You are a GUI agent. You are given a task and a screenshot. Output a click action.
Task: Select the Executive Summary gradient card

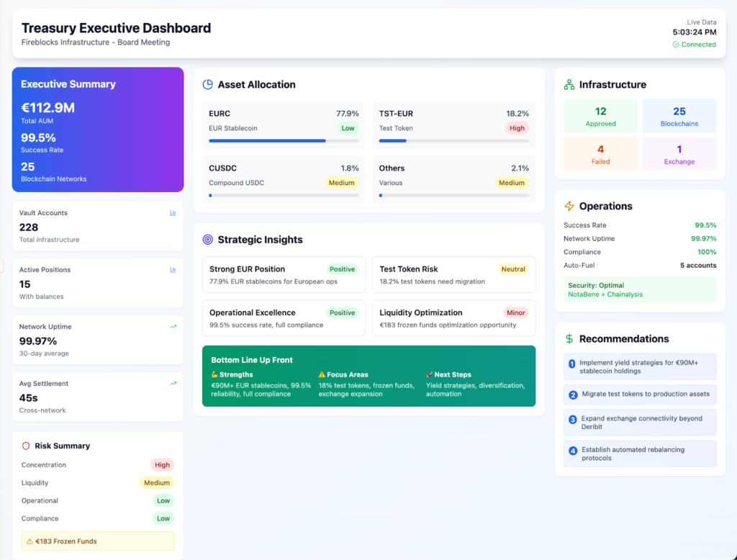tap(98, 130)
